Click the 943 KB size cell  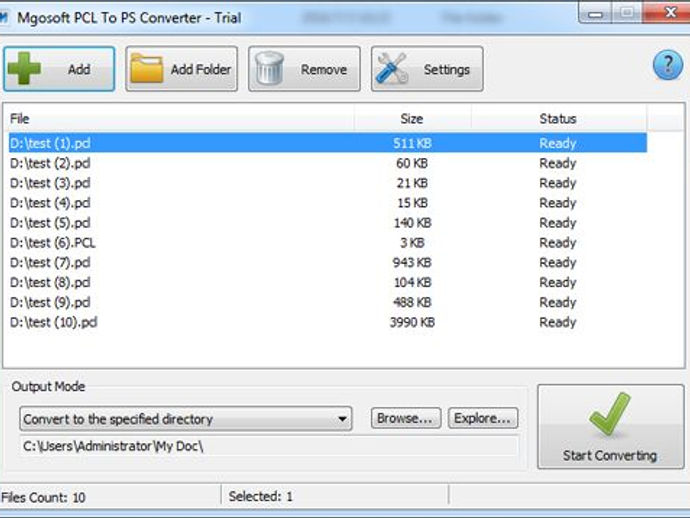(x=412, y=262)
